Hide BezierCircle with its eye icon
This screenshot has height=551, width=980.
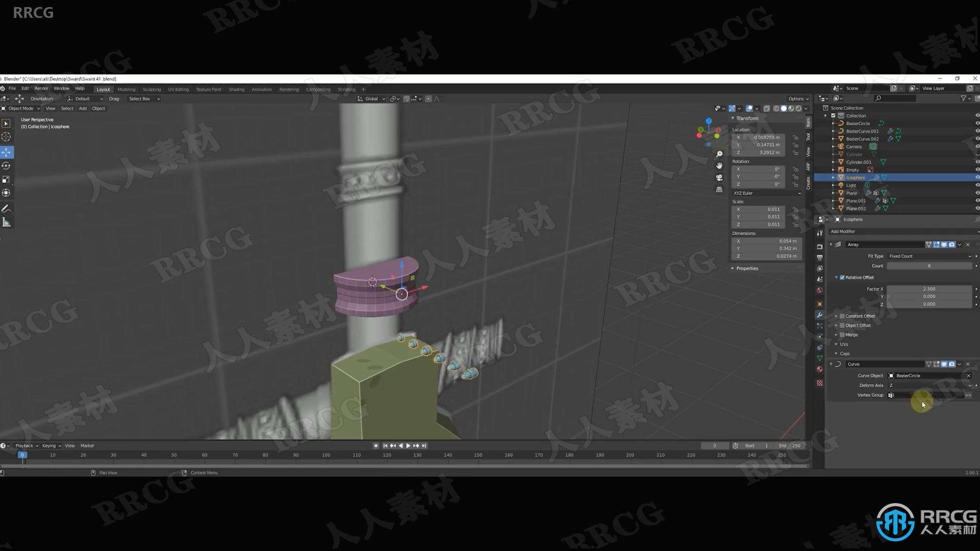point(977,123)
